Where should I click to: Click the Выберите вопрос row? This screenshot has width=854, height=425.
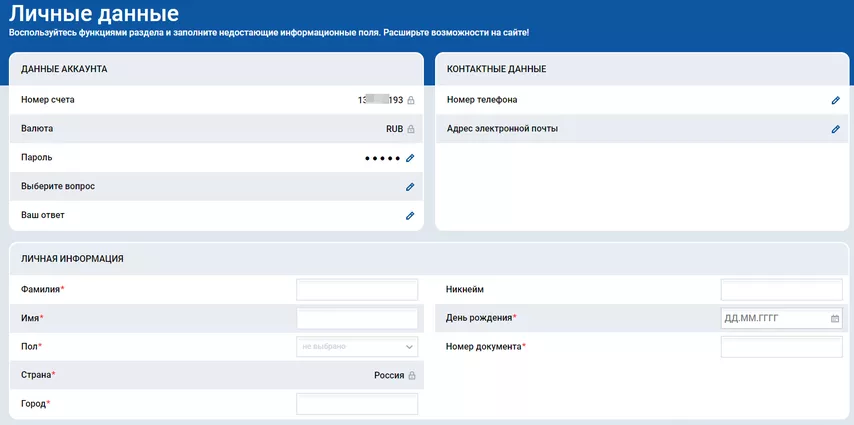tap(200, 187)
